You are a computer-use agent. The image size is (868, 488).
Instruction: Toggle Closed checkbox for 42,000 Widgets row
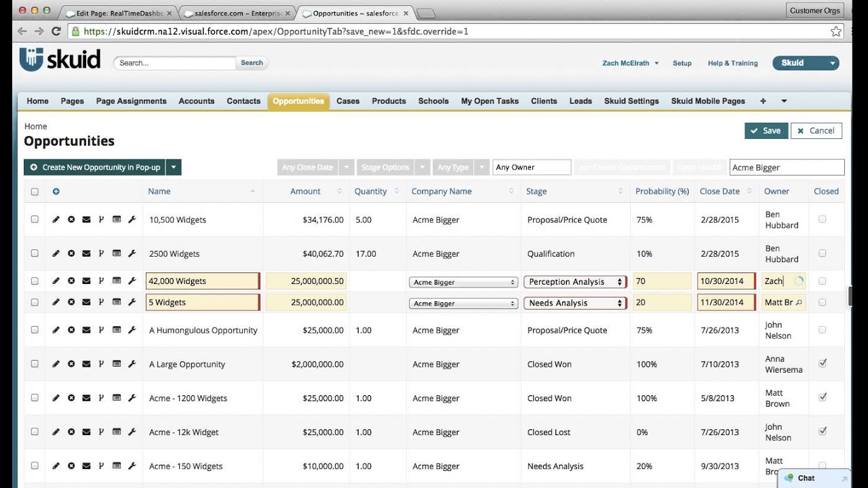(x=822, y=281)
